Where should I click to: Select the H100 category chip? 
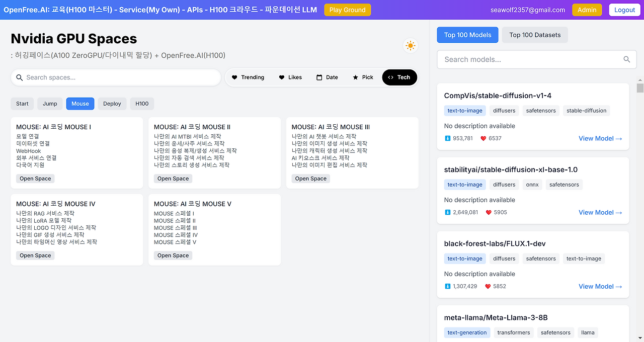coord(142,104)
